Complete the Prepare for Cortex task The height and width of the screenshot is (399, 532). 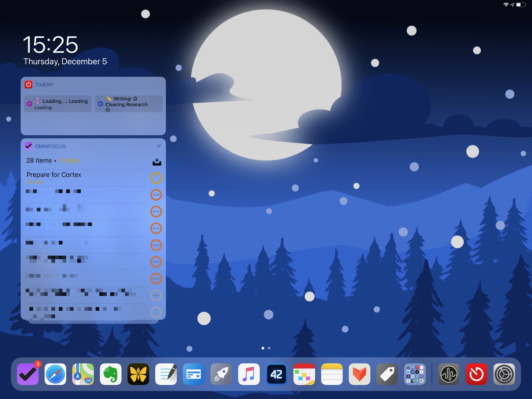156,178
